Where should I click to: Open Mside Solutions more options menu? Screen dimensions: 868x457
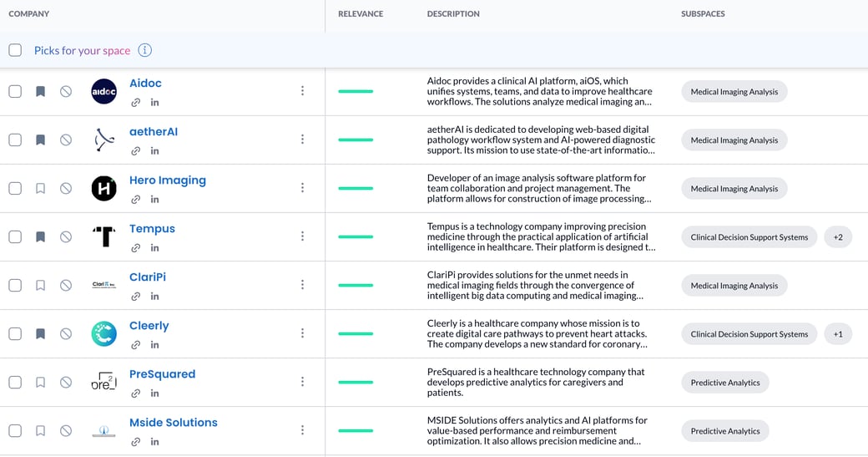[302, 430]
